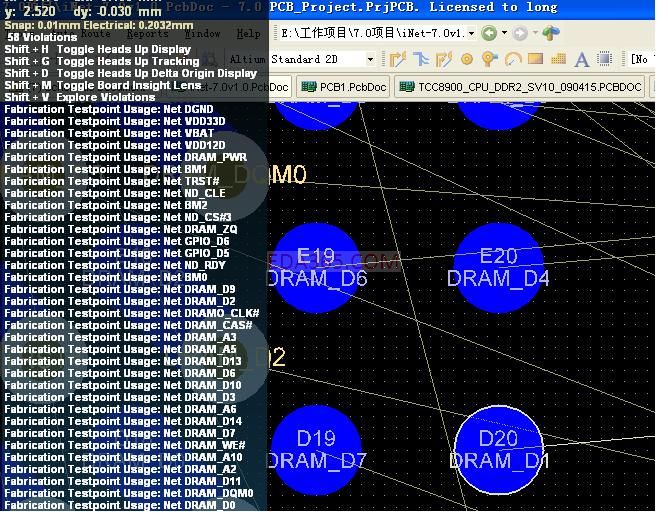Choose the Place Via tool
Viewport: 668px width, 523px height.
click(489, 59)
